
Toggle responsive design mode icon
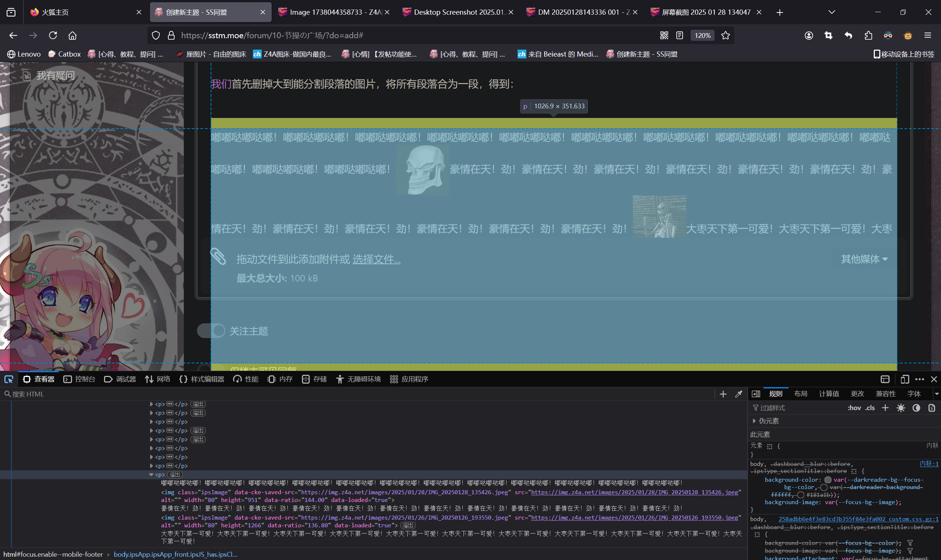[904, 379]
